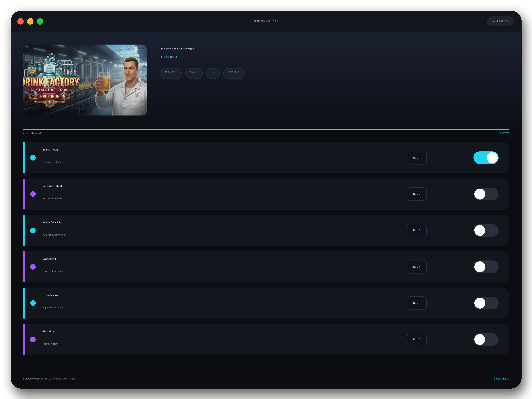Open the flingtrainer.us link
The image size is (532, 399).
point(501,379)
